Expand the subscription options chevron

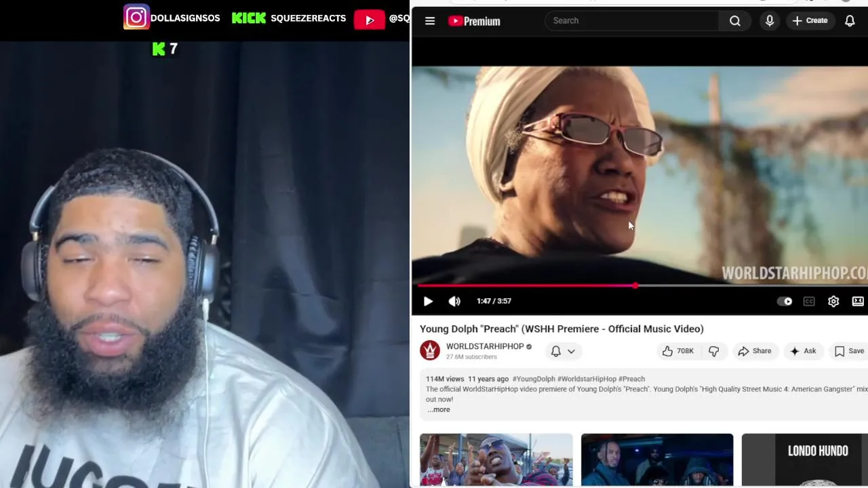click(571, 351)
